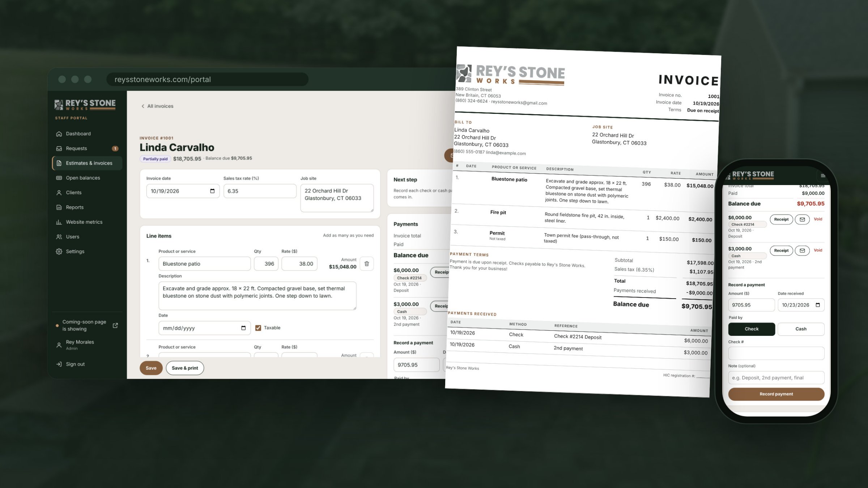Click the Sales tax rate field
The width and height of the screenshot is (868, 488).
[x=260, y=191]
